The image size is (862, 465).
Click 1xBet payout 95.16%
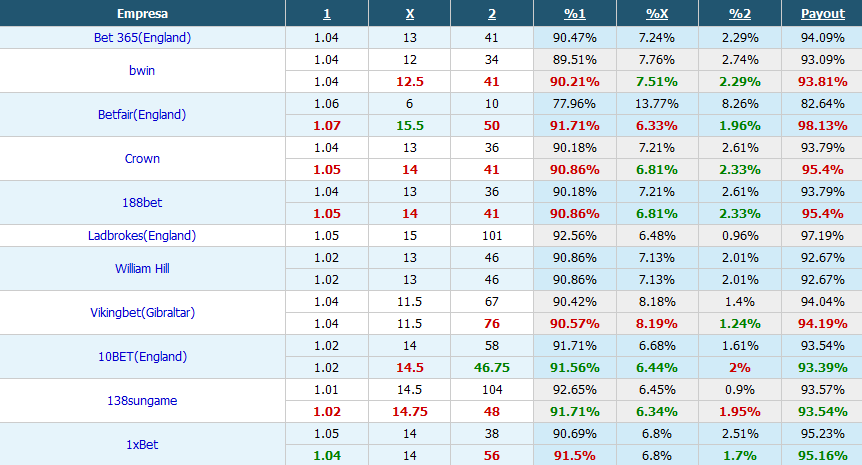(x=822, y=456)
